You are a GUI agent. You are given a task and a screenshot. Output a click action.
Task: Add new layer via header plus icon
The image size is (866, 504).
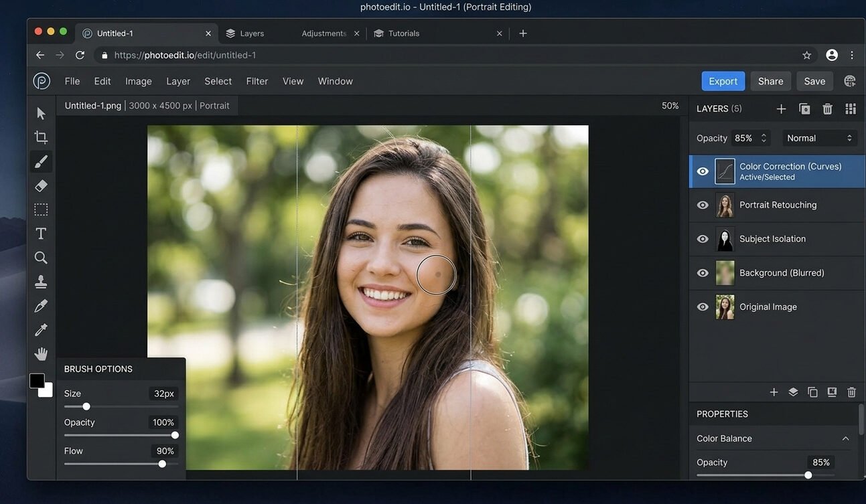pyautogui.click(x=781, y=108)
